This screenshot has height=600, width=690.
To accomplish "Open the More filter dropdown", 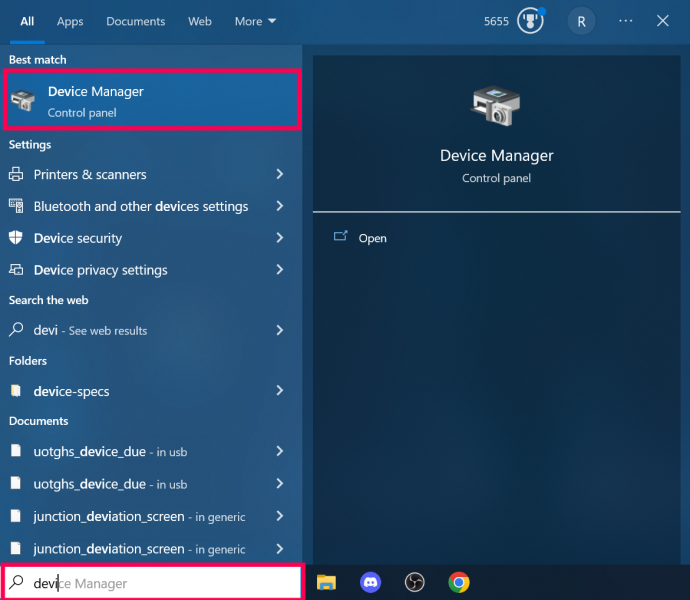I will [255, 21].
